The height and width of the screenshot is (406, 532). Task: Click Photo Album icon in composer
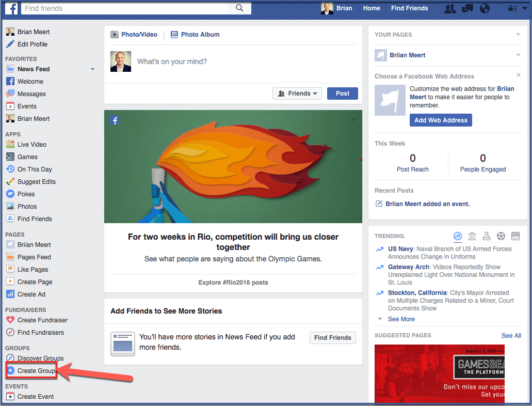(174, 35)
